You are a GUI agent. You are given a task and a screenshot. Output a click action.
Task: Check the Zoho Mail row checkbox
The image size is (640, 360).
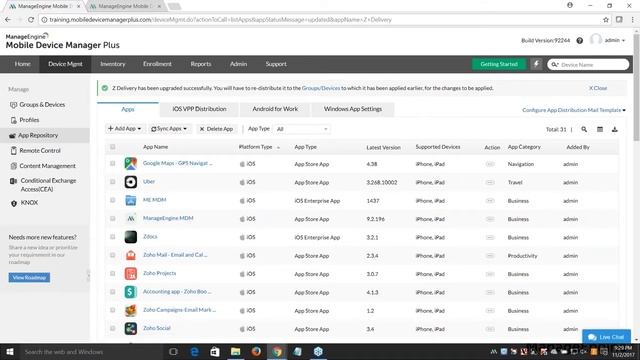pos(113,255)
